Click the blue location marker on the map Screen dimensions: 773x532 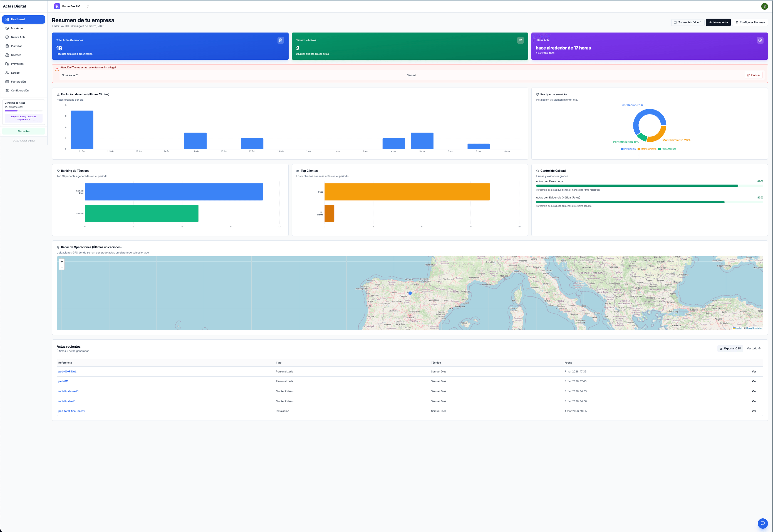pos(410,293)
